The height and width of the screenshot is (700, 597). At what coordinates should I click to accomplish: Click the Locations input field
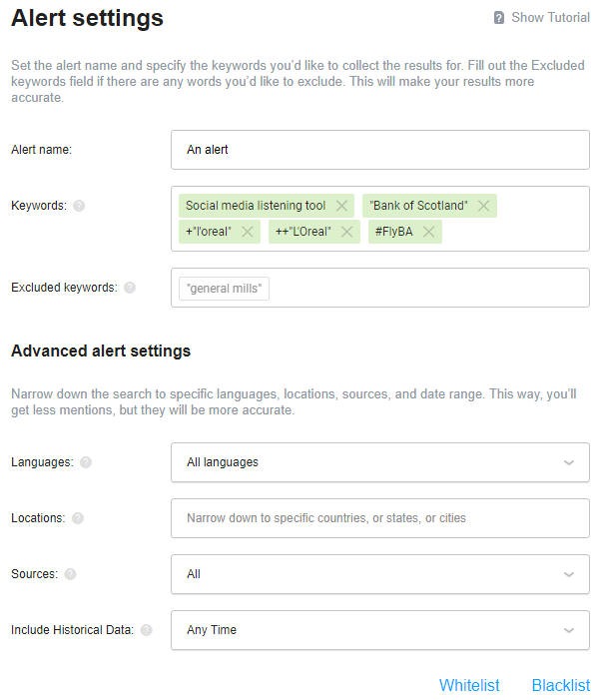pos(380,518)
